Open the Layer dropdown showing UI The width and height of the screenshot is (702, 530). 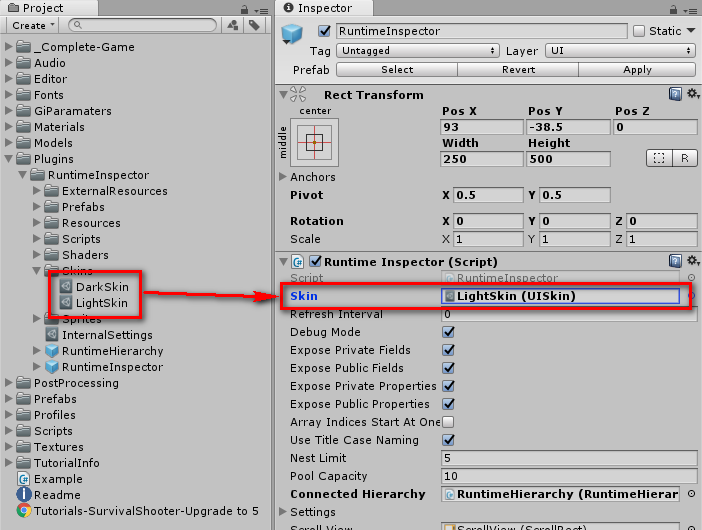[620, 51]
